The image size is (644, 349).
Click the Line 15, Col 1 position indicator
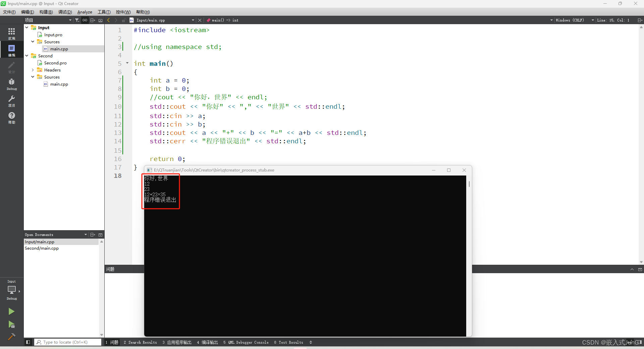point(613,20)
